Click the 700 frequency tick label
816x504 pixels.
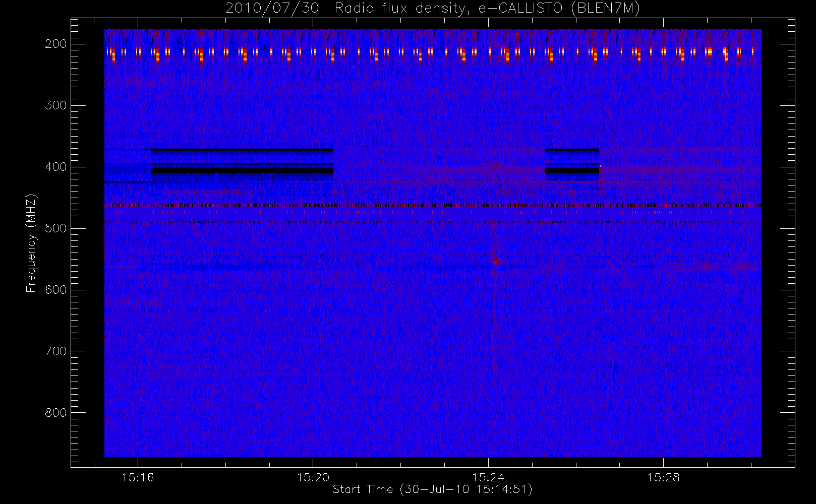pos(56,351)
